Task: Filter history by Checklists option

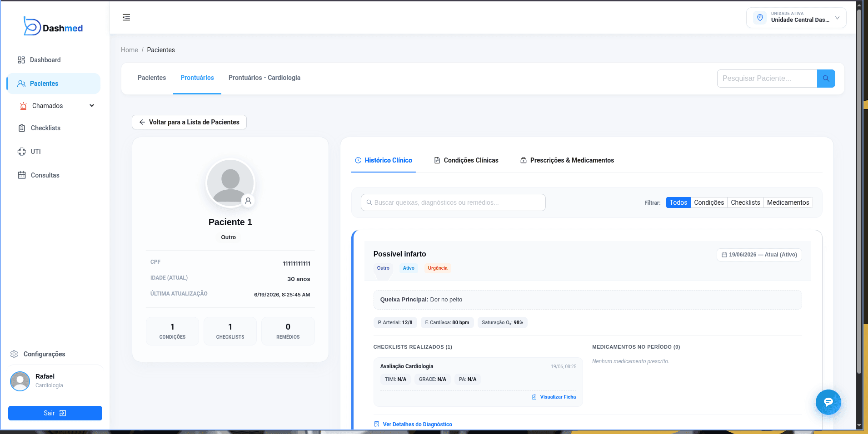Action: [x=745, y=202]
